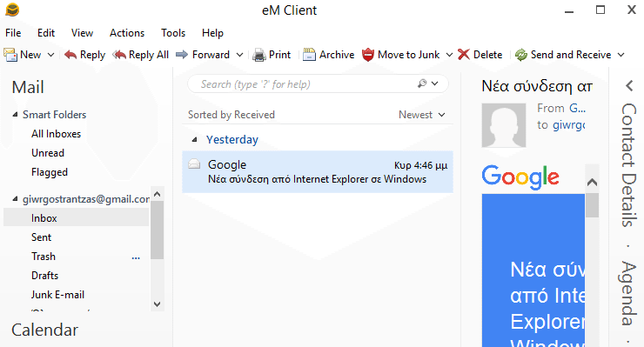Select the All Inboxes folder
Viewport: 644px width, 347px height.
[x=57, y=134]
